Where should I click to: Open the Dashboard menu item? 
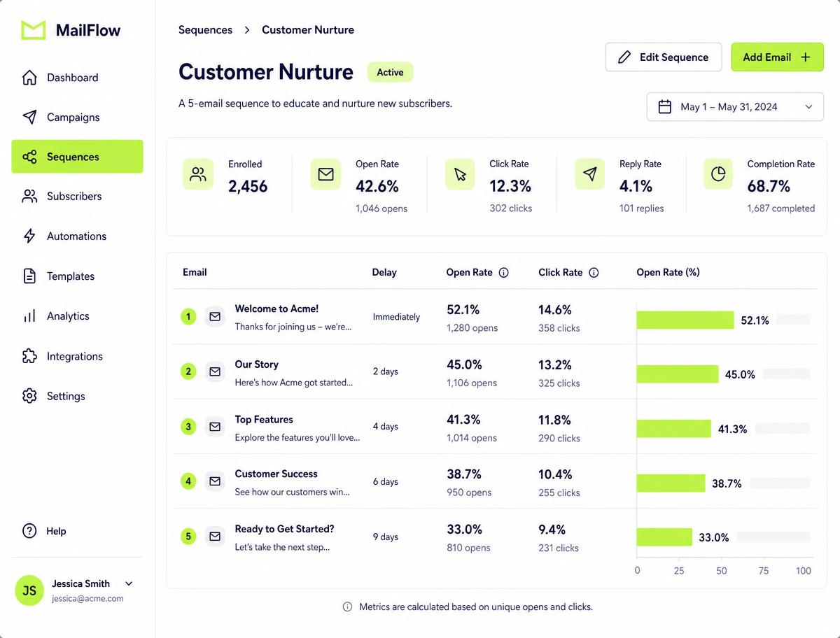[x=77, y=78]
